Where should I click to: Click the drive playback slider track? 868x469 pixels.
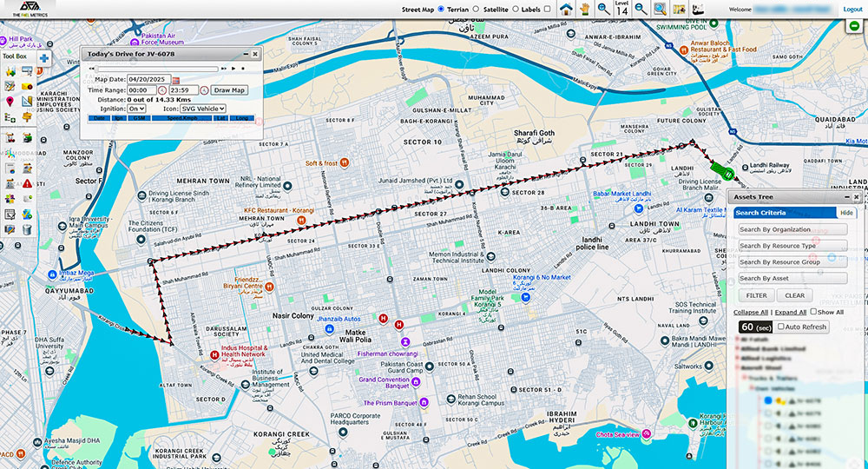pyautogui.click(x=156, y=68)
